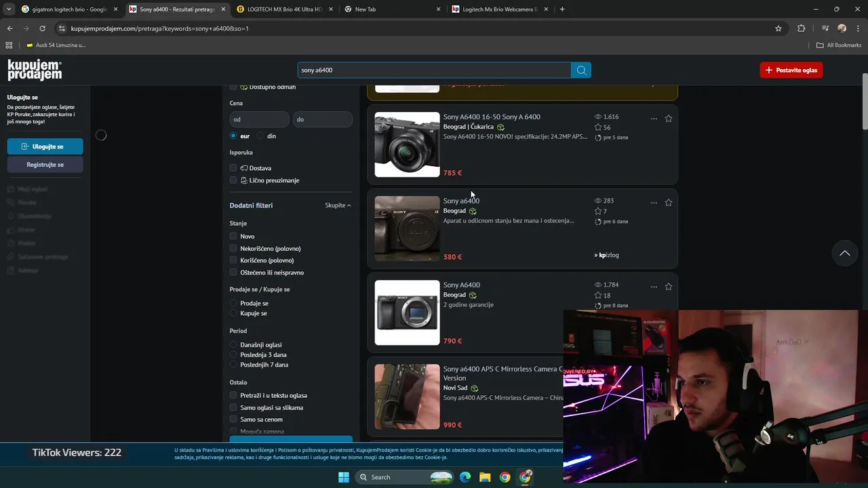This screenshot has height=488, width=868.
Task: Open the site info icon in address bar
Action: point(62,28)
